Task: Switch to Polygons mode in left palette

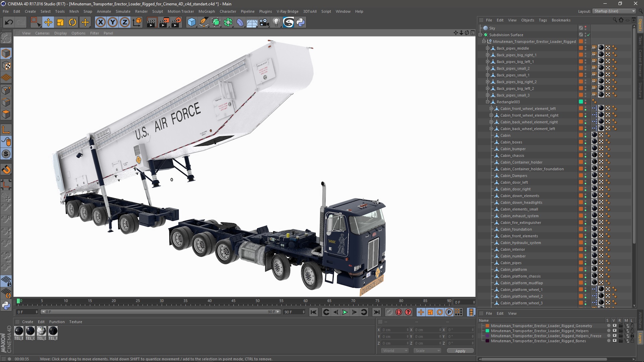Action: (x=6, y=115)
